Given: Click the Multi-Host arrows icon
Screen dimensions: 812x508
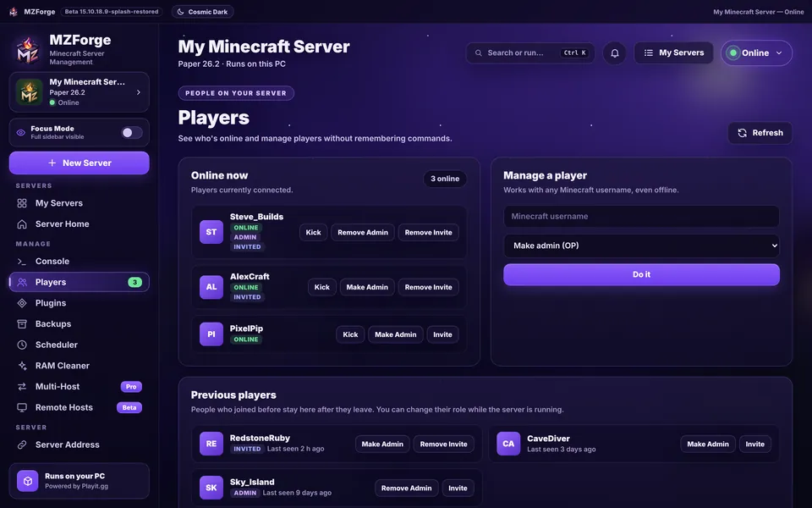Looking at the screenshot, I should coord(22,387).
